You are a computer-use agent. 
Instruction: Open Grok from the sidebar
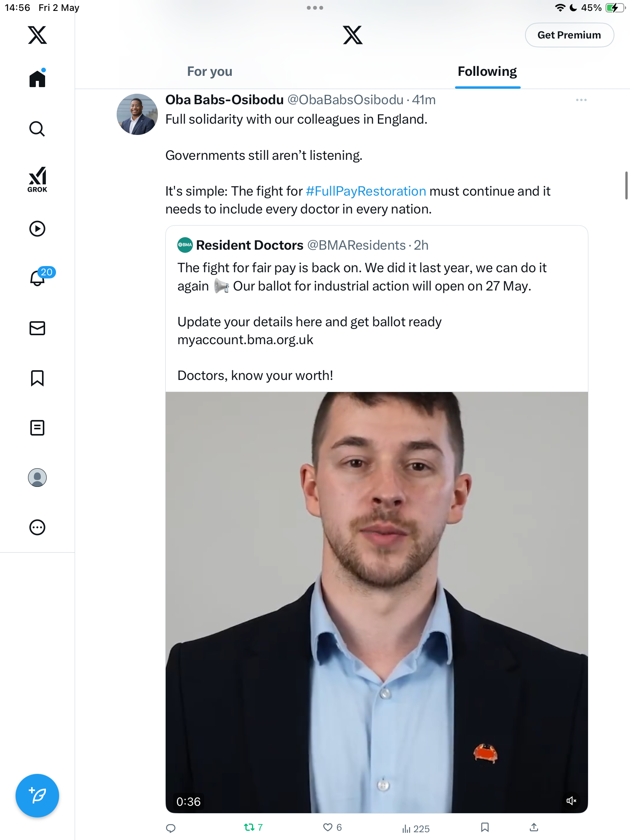(x=37, y=179)
